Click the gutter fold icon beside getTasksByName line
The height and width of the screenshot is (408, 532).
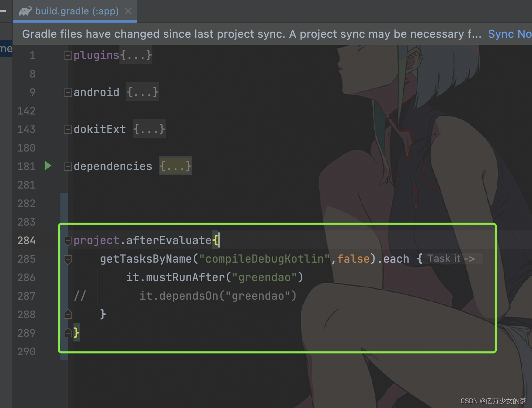pos(68,260)
